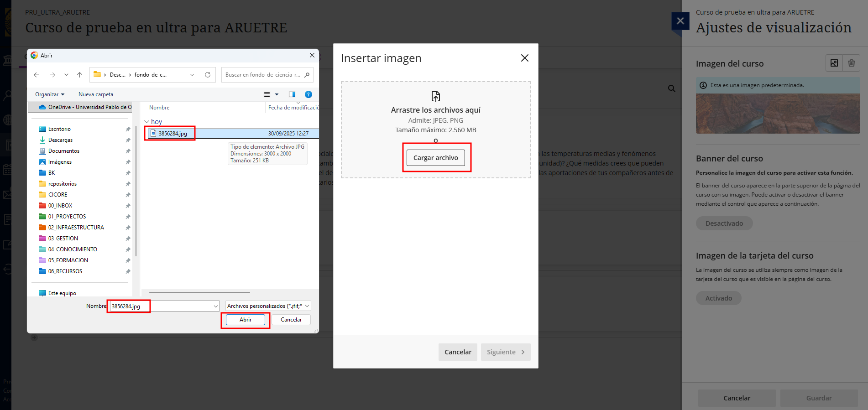Toggle the preview pane icon
Viewport: 868px width, 410px height.
292,94
